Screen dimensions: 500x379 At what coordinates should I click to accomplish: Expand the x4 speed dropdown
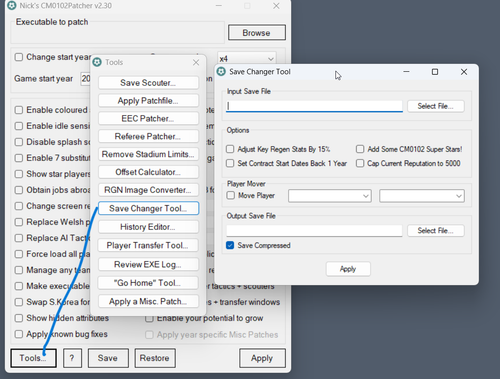(x=247, y=59)
